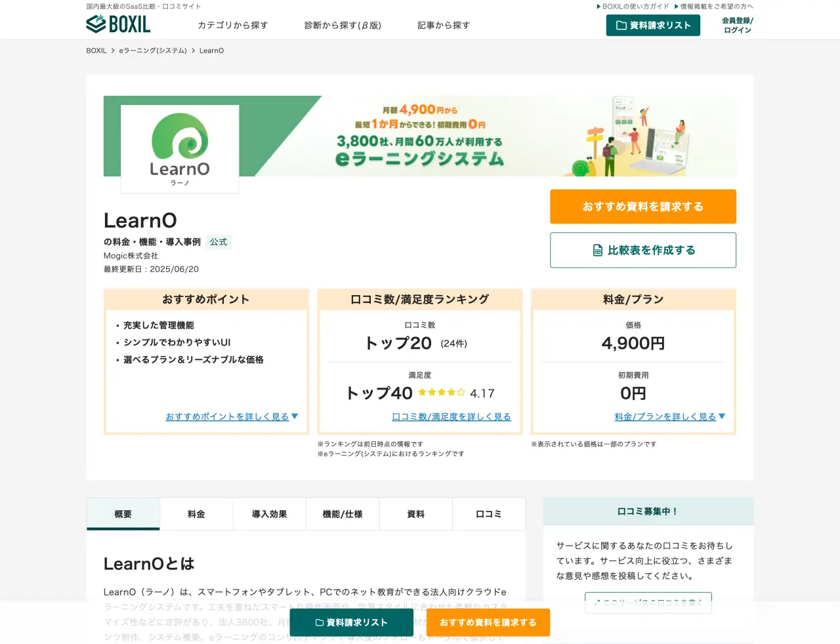Click 充実した管理機能 bullet text
Viewport: 840px width, 644px height.
[159, 325]
